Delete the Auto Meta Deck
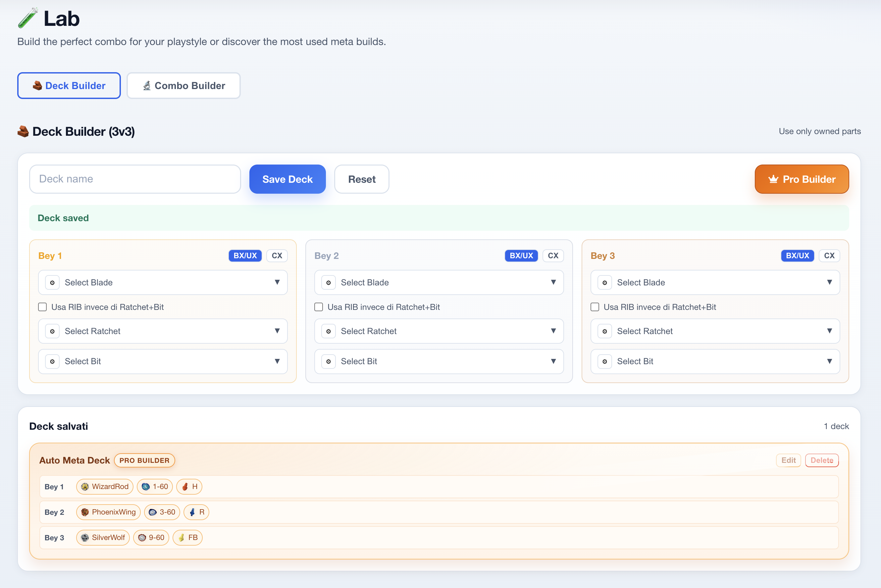The height and width of the screenshot is (588, 881). click(822, 461)
